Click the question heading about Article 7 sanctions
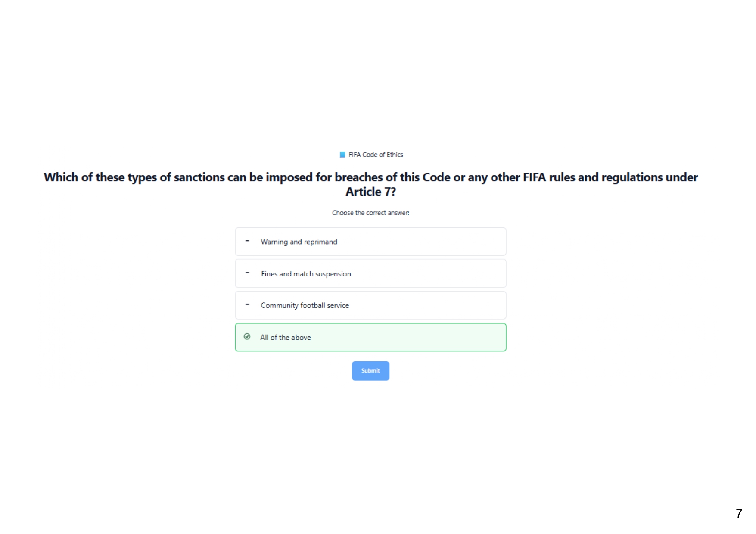The width and height of the screenshot is (756, 534). 370,184
